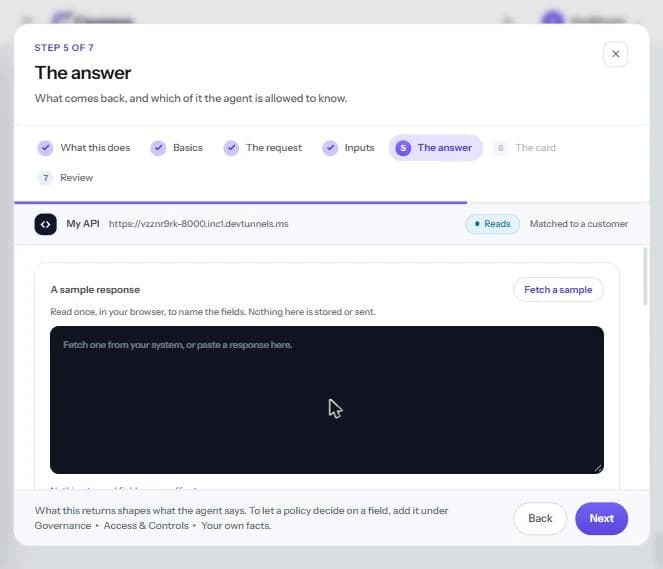Click the Governance breadcrumb text

(x=63, y=526)
